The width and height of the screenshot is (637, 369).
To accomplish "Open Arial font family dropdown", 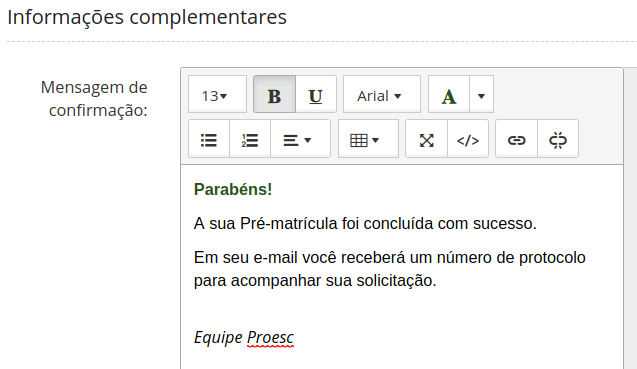I will coord(381,94).
